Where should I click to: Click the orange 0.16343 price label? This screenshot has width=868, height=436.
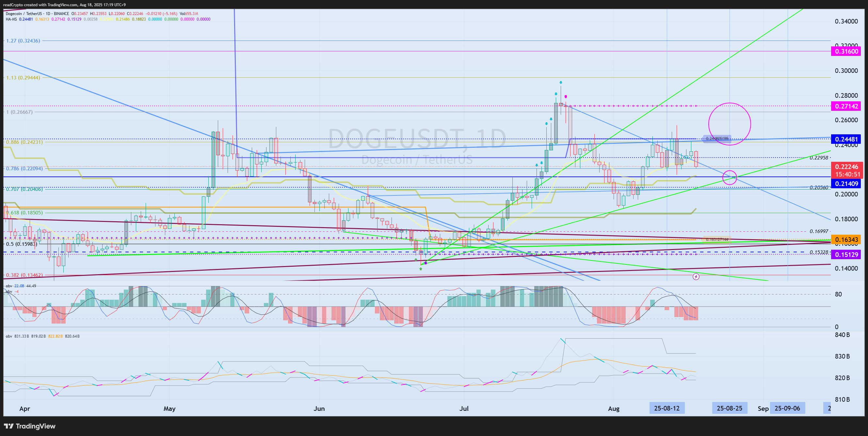[846, 240]
